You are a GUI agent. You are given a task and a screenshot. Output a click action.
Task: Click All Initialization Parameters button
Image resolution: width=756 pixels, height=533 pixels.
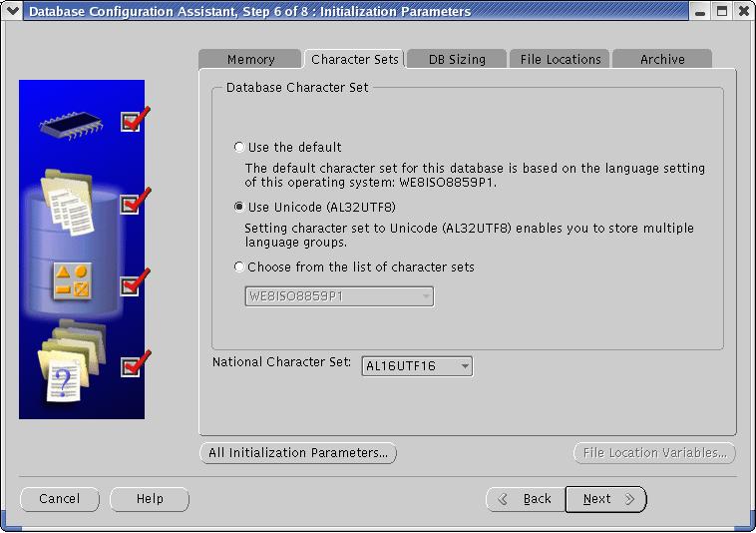pyautogui.click(x=298, y=453)
